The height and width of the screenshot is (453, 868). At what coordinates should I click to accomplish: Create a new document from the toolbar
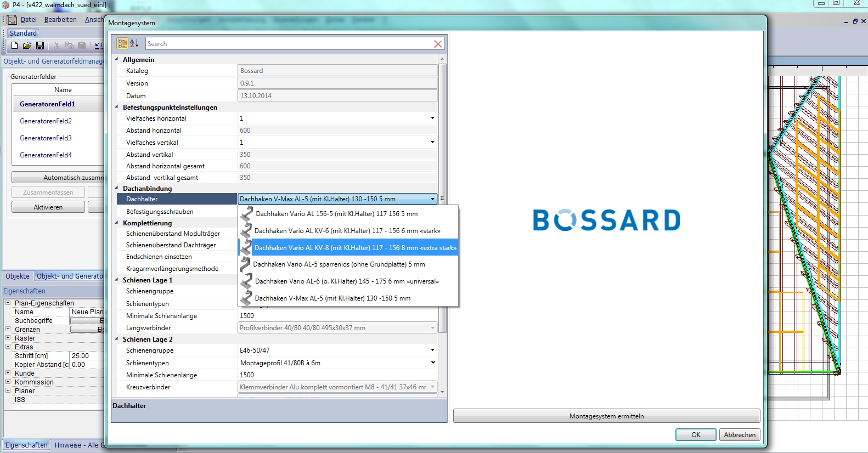(x=15, y=46)
